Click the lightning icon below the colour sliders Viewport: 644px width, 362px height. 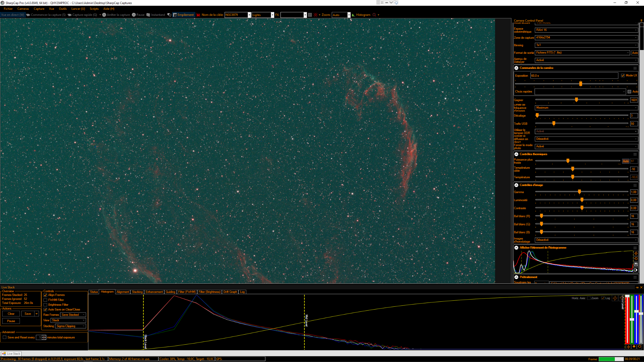point(628,347)
